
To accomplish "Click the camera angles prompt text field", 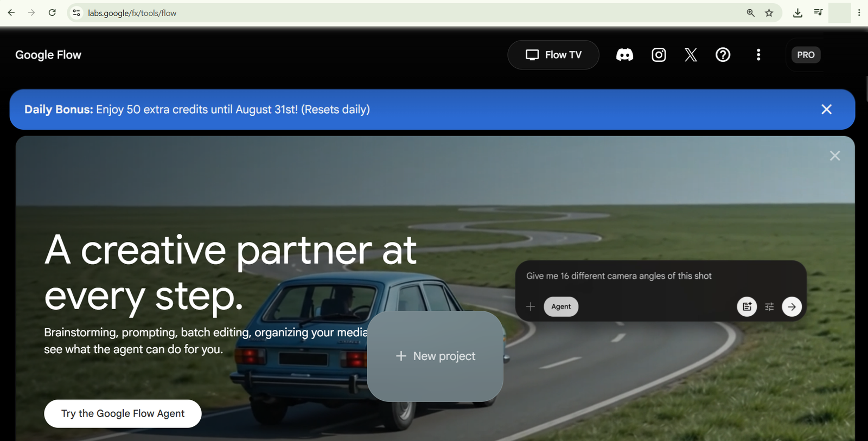I will point(619,276).
